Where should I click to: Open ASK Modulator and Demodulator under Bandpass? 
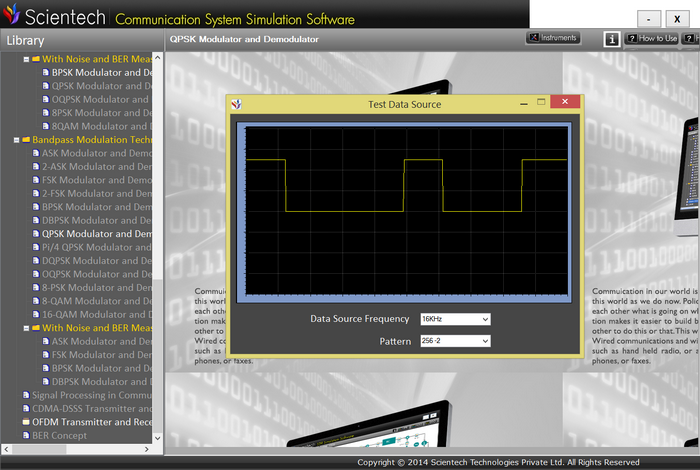[97, 153]
